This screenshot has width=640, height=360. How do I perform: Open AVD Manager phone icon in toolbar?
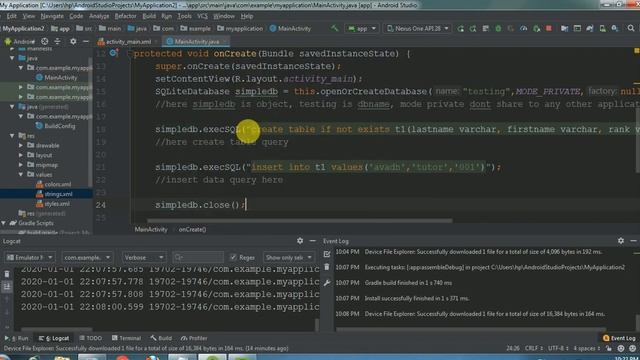(x=602, y=28)
